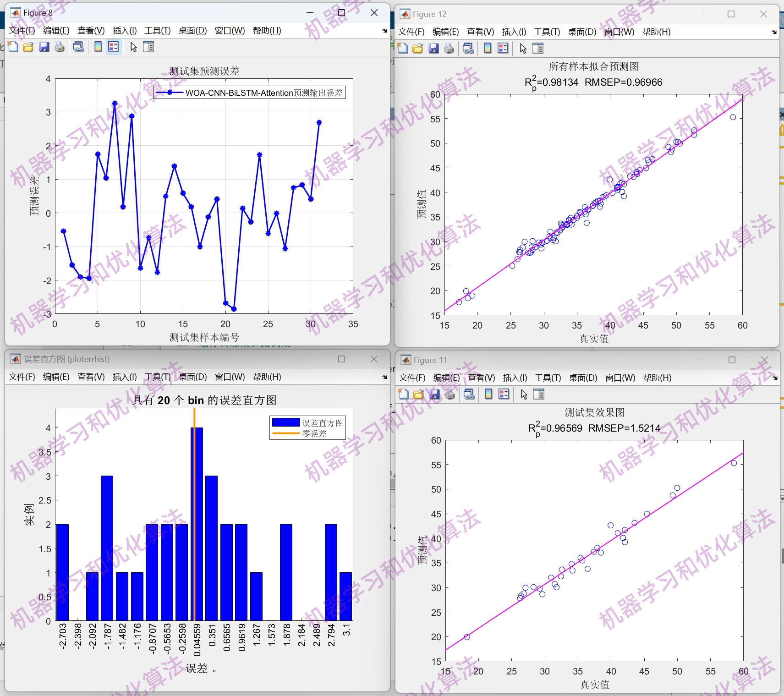The width and height of the screenshot is (784, 696).
Task: Toggle Insert Colorbar in Figure 11 toolbar
Action: pyautogui.click(x=488, y=395)
